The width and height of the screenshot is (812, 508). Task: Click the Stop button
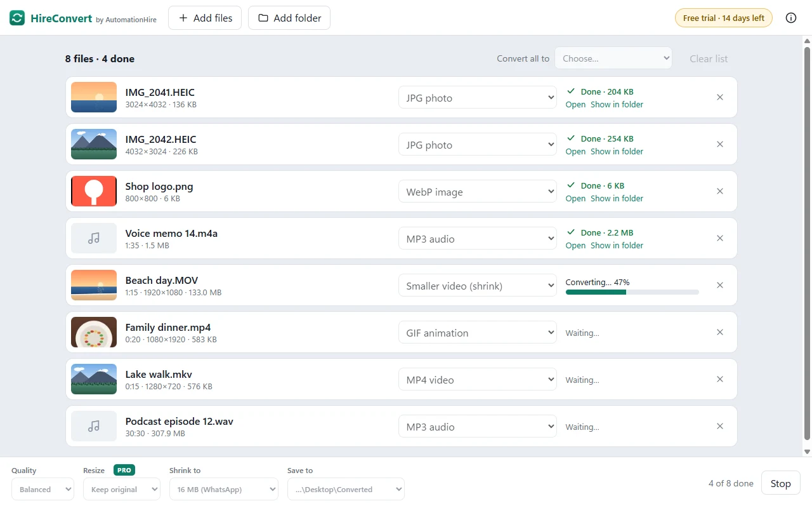tap(780, 483)
